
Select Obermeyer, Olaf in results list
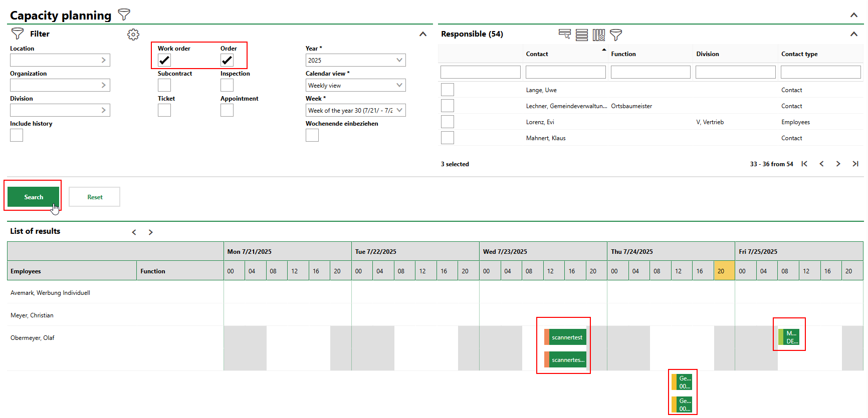coord(33,338)
